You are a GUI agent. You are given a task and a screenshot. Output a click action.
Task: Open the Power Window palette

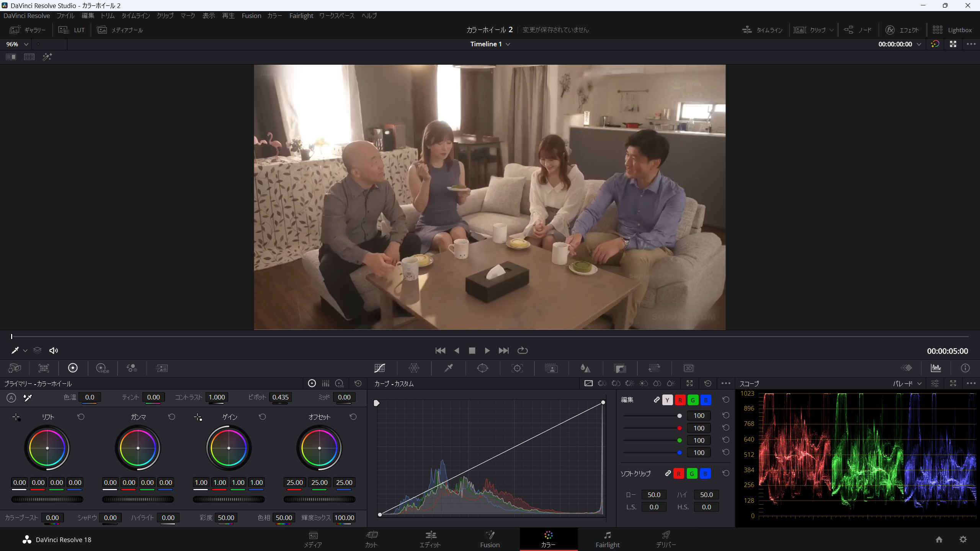(482, 368)
